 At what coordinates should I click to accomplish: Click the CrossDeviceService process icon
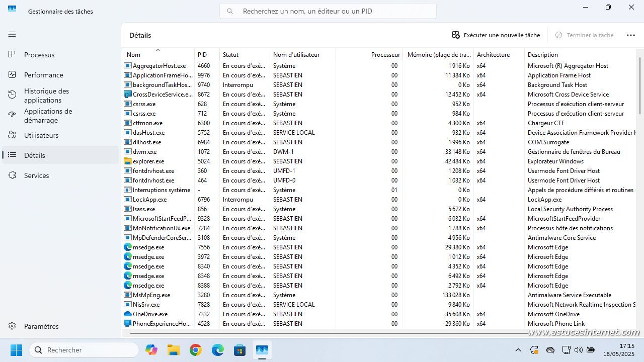tap(128, 95)
